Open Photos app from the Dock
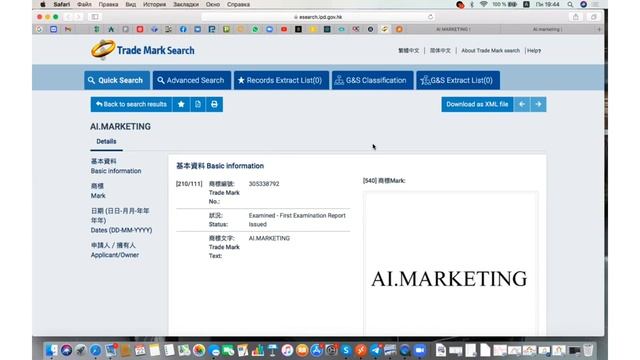The width and height of the screenshot is (640, 360). click(199, 350)
